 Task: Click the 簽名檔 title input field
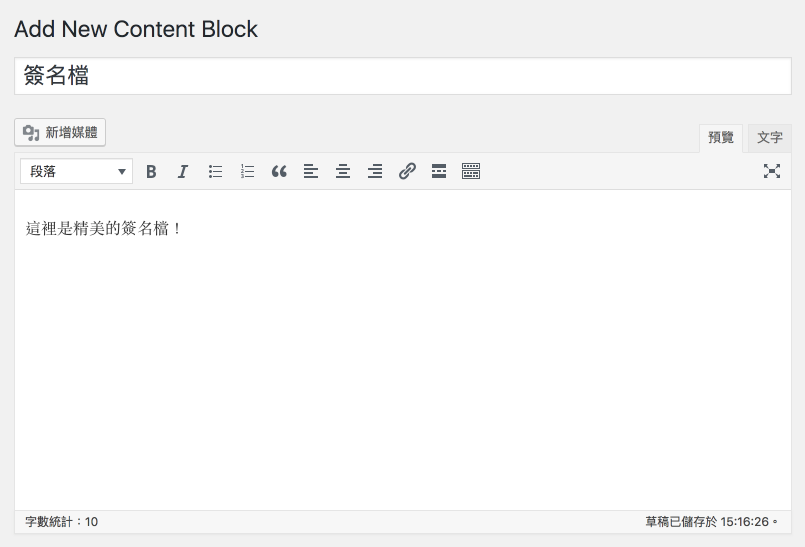(402, 76)
